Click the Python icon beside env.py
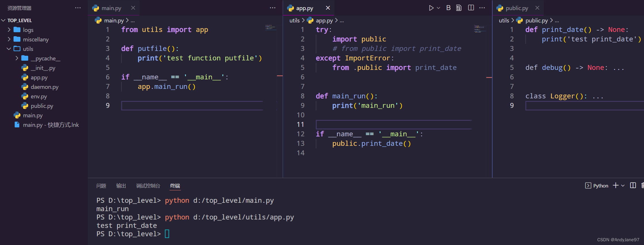The height and width of the screenshot is (245, 644). click(x=25, y=96)
